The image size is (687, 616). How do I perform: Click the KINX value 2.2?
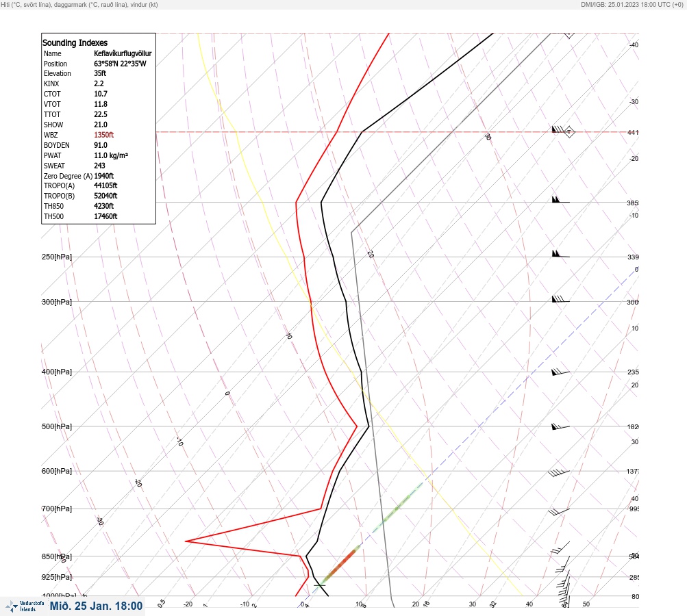coord(99,84)
